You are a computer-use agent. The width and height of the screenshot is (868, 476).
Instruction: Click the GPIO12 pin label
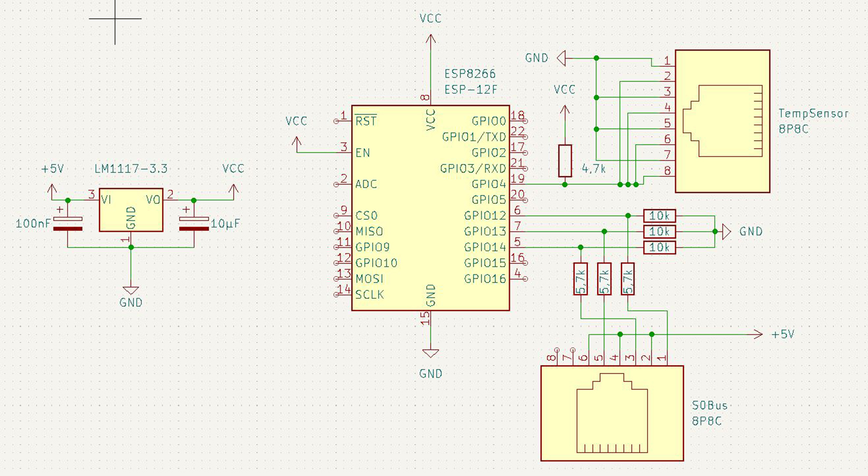click(x=485, y=215)
